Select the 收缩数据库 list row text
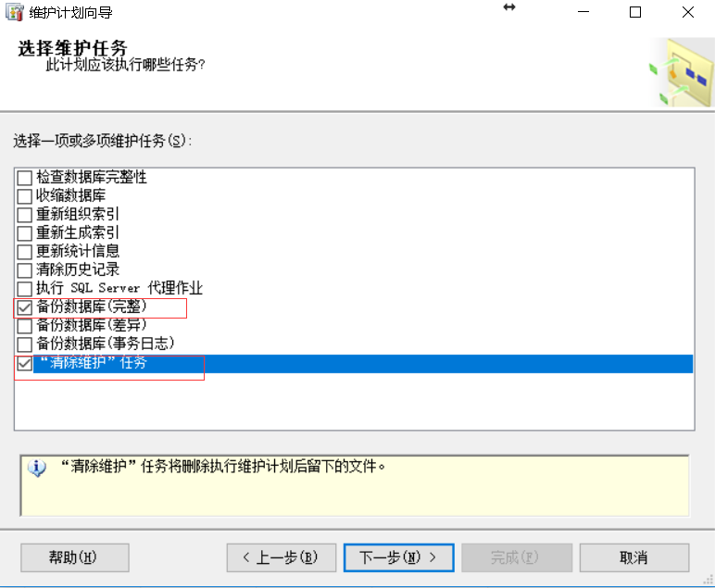 coord(71,195)
